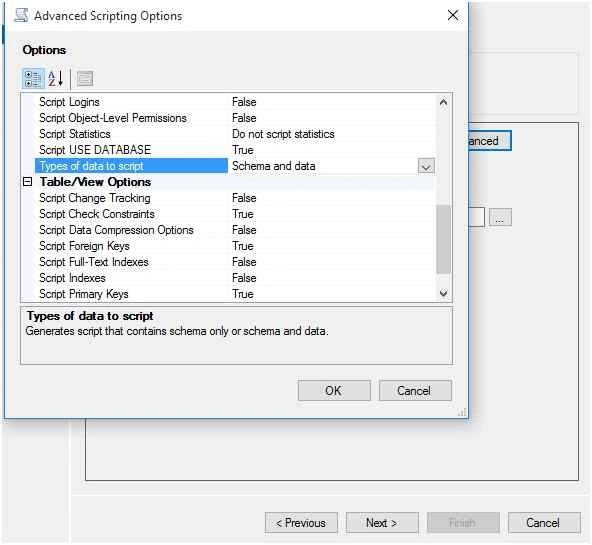Click the Do not script statistics value
The height and width of the screenshot is (545, 592).
point(283,134)
